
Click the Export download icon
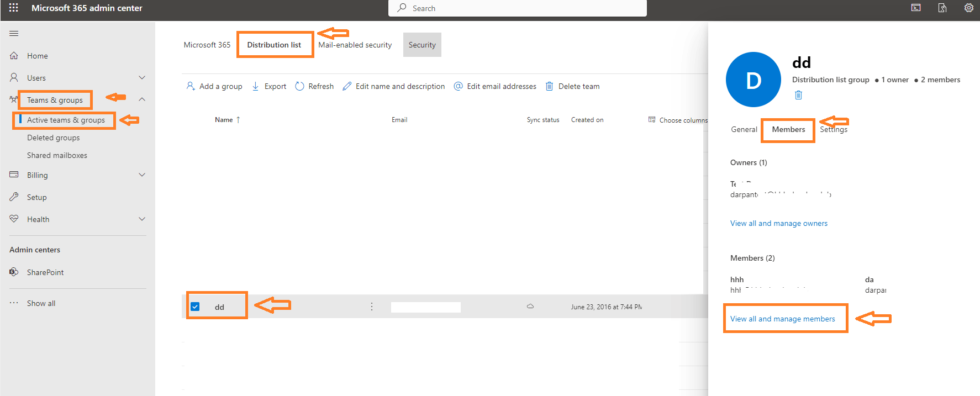[x=256, y=86]
